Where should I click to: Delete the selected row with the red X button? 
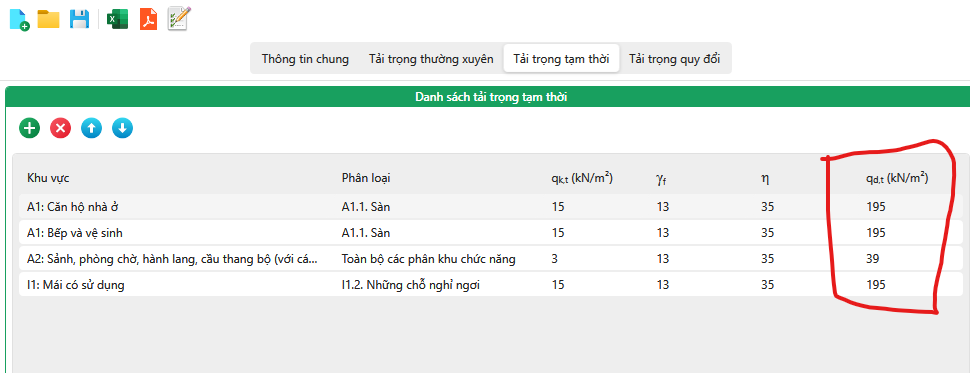(60, 129)
